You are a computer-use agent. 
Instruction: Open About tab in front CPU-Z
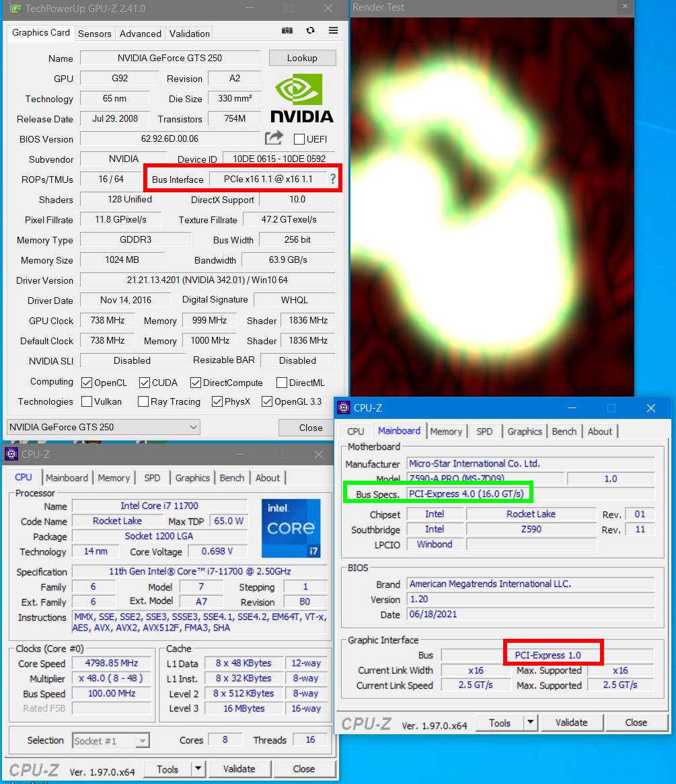click(599, 432)
